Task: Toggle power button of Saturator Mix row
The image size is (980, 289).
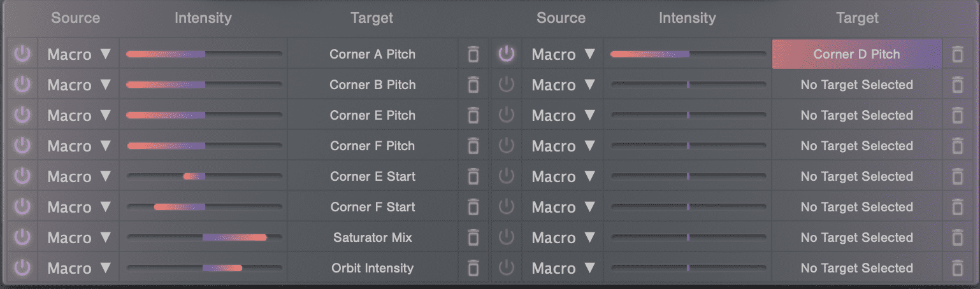Action: coord(22,237)
